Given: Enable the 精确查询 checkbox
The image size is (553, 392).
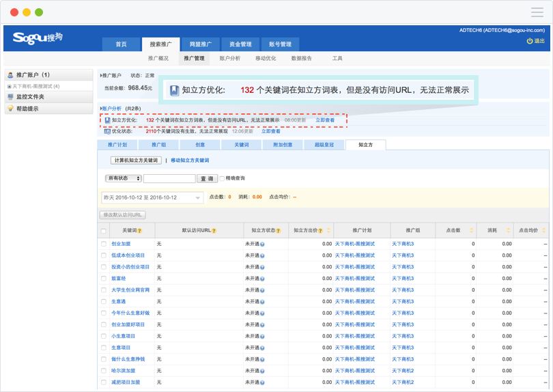Looking at the screenshot, I should coord(222,178).
